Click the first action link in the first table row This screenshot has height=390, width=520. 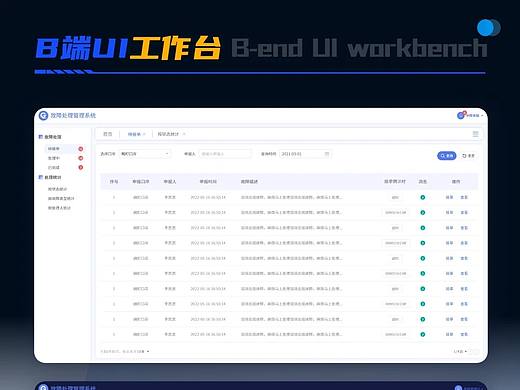pos(449,197)
